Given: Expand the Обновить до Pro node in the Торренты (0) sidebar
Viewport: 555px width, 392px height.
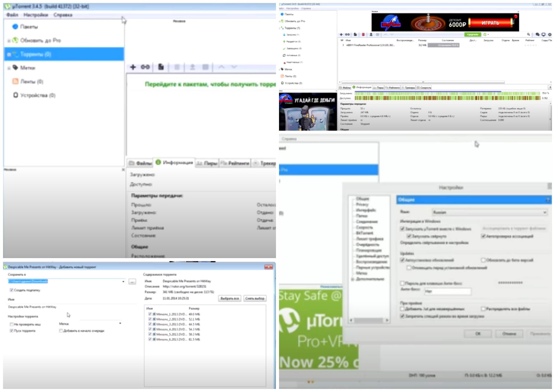Looking at the screenshot, I should [x=9, y=41].
